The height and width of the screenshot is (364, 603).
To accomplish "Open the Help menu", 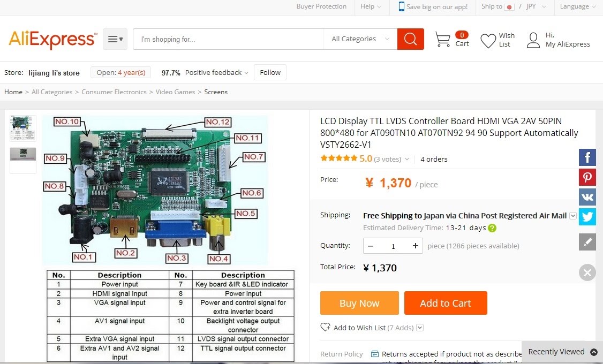I will point(371,6).
